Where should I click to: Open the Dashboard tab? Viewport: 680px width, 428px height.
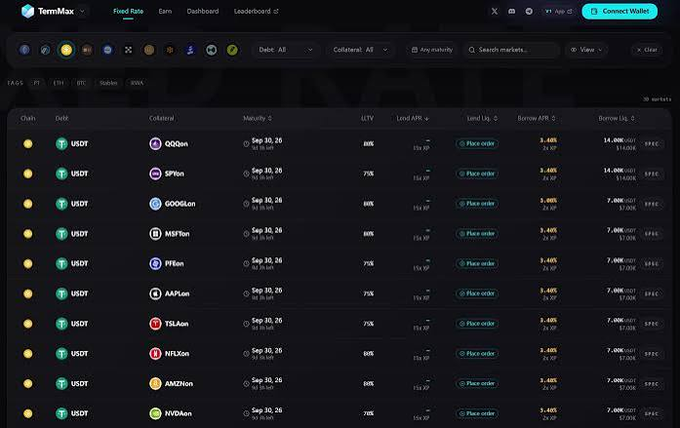(x=203, y=11)
